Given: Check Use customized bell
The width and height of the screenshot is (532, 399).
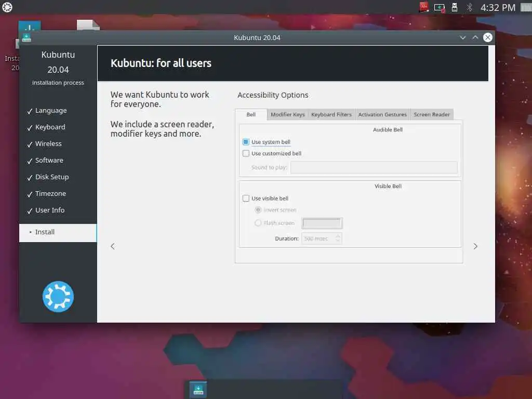Looking at the screenshot, I should tap(246, 153).
